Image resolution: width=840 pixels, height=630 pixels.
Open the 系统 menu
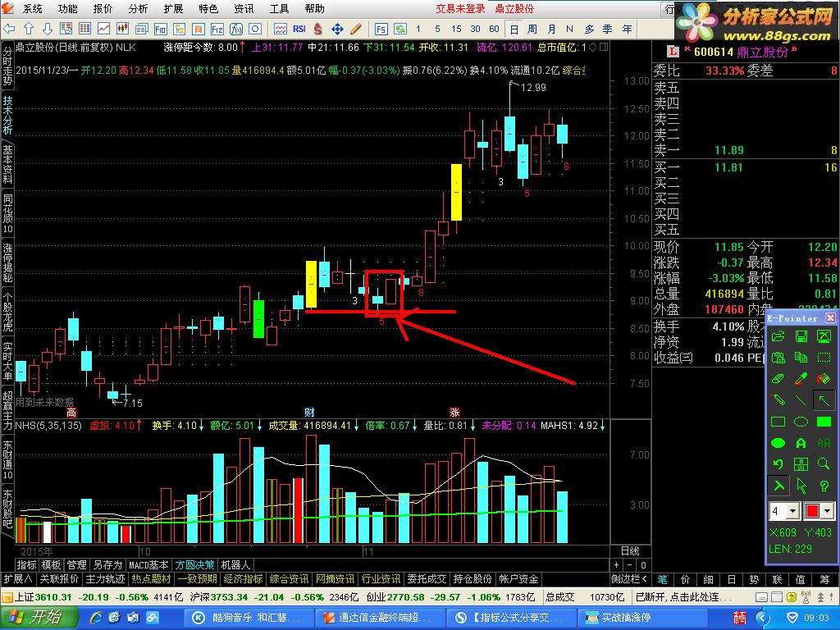coord(32,8)
